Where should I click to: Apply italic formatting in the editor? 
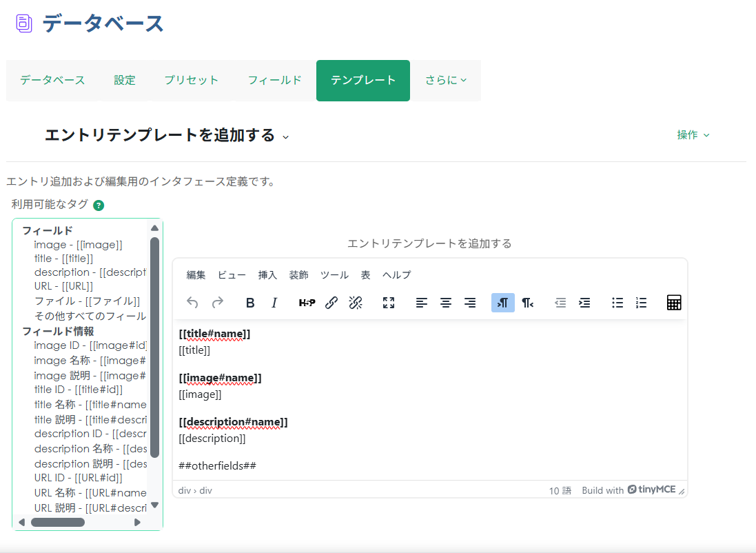274,303
